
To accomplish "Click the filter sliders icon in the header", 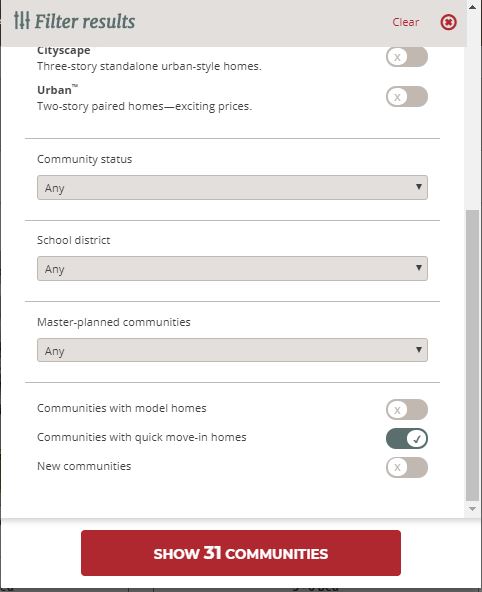I will pyautogui.click(x=22, y=20).
